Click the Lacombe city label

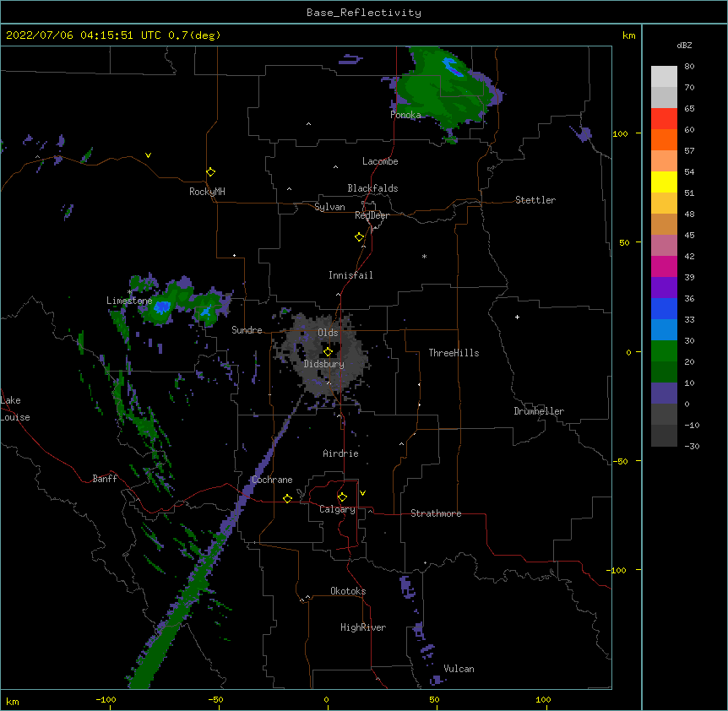click(x=380, y=161)
